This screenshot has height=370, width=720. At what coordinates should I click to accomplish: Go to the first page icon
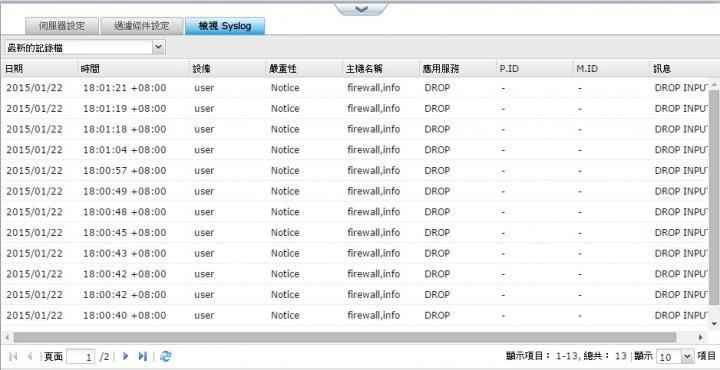click(13, 356)
